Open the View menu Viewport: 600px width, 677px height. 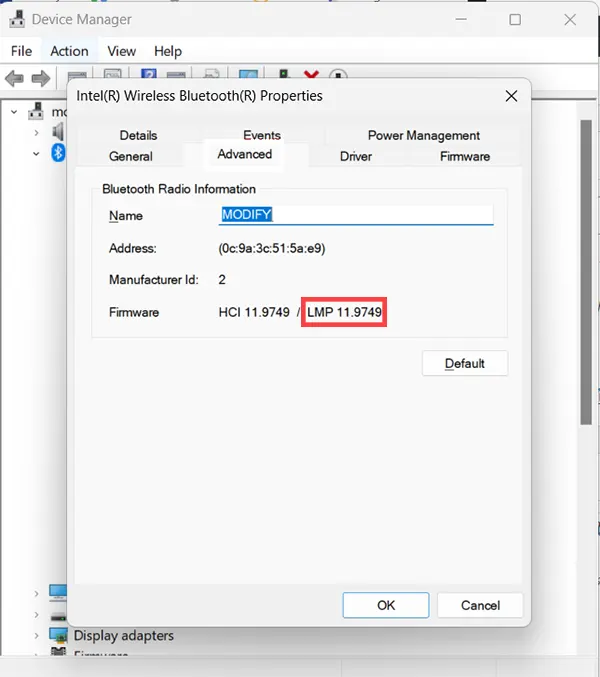pyautogui.click(x=121, y=51)
